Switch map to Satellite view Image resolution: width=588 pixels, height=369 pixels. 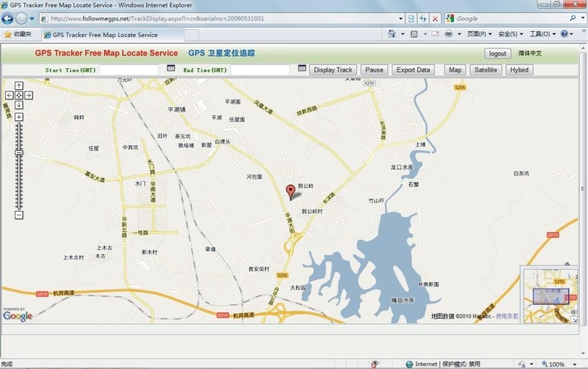click(x=486, y=70)
